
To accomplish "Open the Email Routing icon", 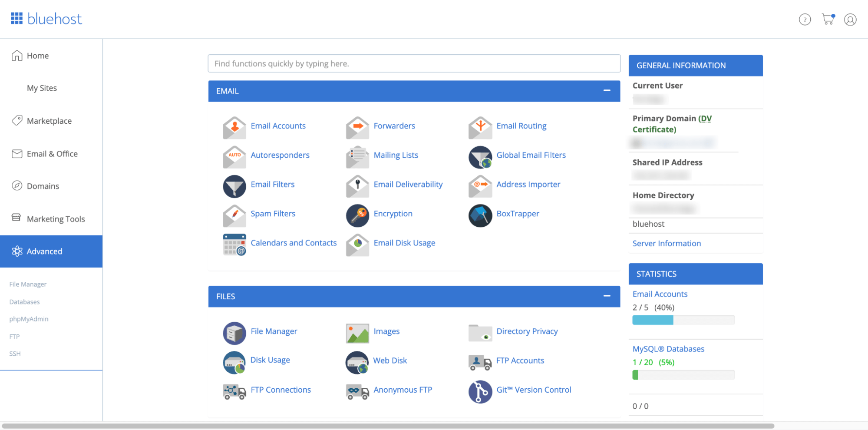I will click(480, 127).
